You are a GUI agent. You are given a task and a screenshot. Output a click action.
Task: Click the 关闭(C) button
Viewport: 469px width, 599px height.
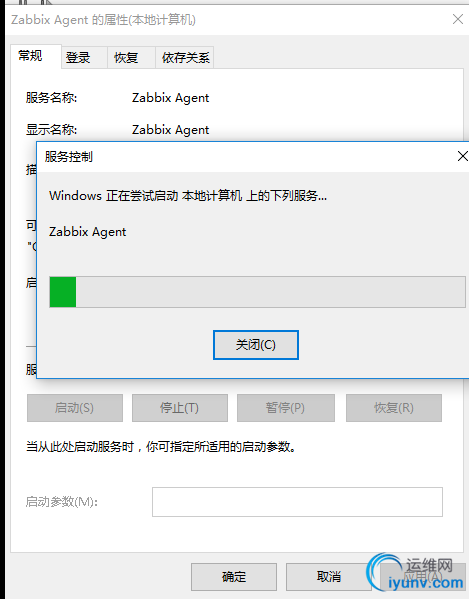[x=256, y=345]
